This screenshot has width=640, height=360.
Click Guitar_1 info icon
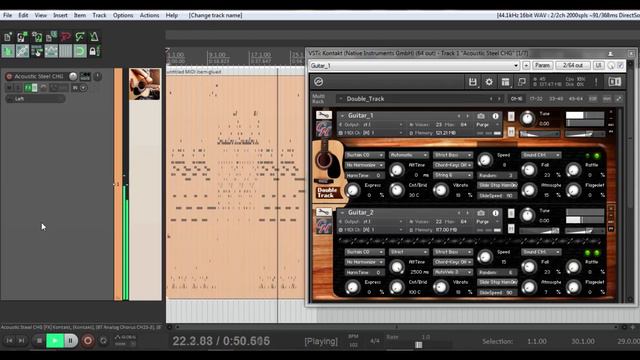495,116
